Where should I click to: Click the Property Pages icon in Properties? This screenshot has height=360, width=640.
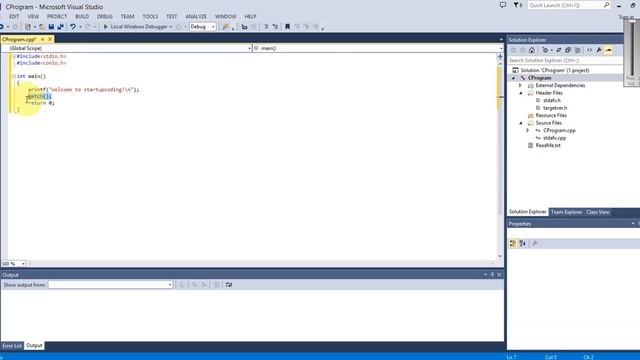pos(535,244)
